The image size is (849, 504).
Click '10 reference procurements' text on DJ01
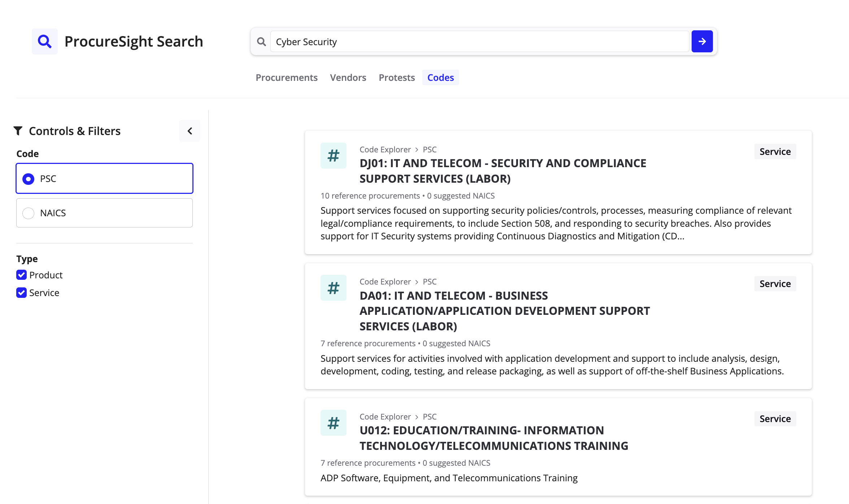tap(370, 196)
